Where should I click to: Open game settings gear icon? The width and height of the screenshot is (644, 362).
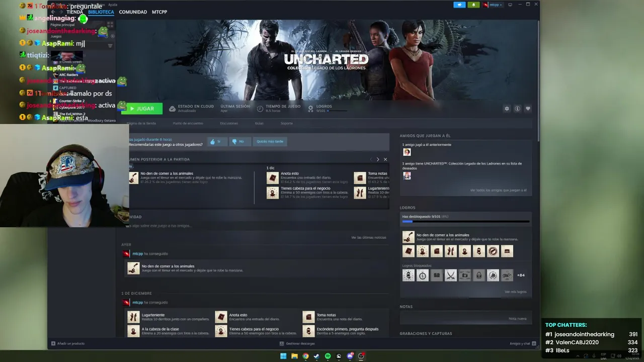click(507, 109)
